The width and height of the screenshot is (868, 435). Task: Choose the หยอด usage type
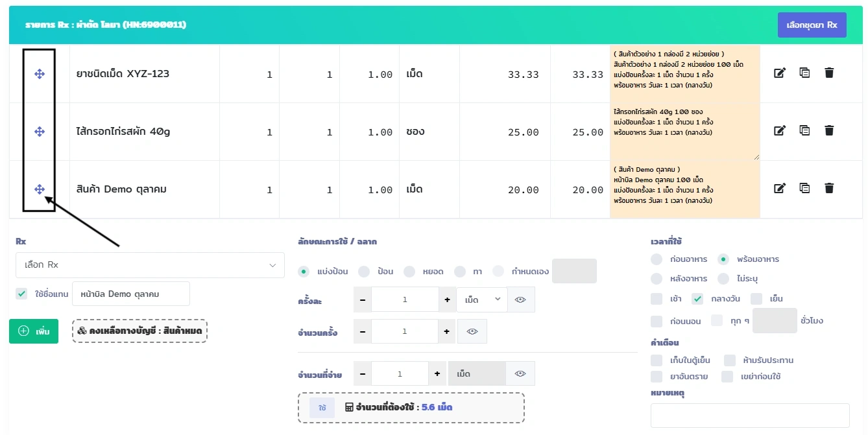point(409,272)
